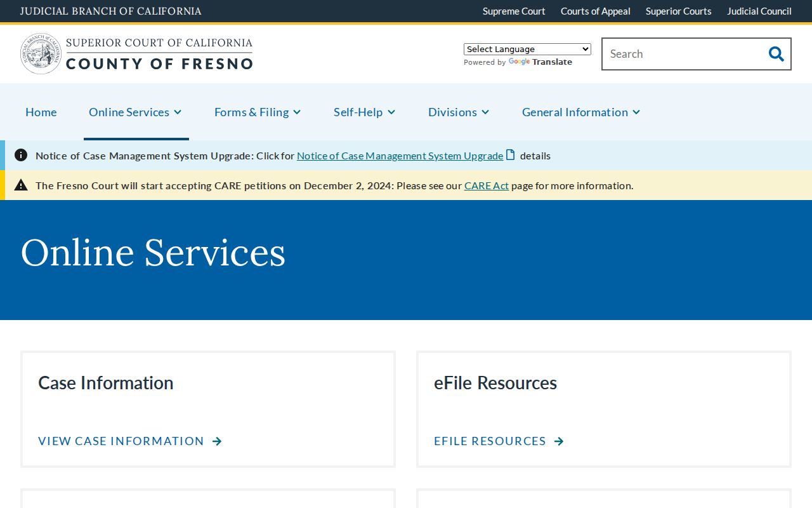Viewport: 812px width, 508px height.
Task: Open the Self-Help nav item
Action: click(358, 112)
